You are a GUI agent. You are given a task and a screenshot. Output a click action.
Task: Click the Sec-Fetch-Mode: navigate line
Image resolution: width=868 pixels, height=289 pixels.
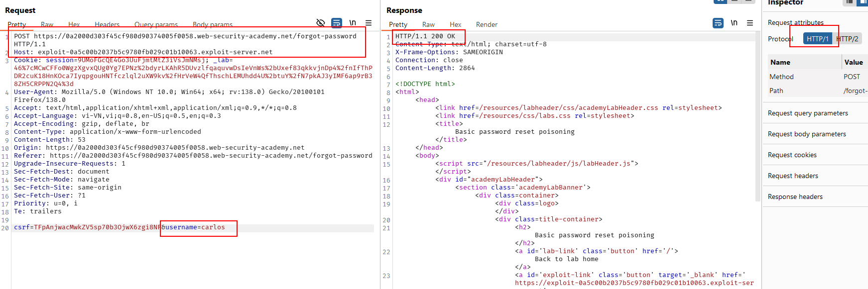pyautogui.click(x=62, y=179)
